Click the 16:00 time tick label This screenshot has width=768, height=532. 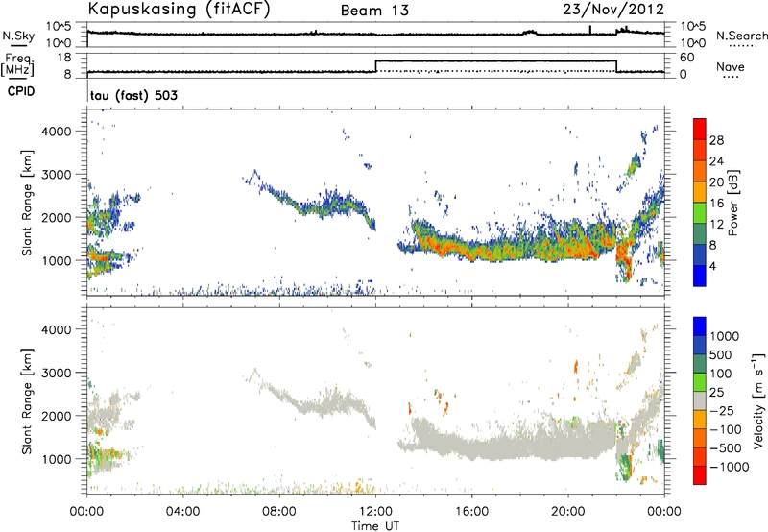[471, 512]
